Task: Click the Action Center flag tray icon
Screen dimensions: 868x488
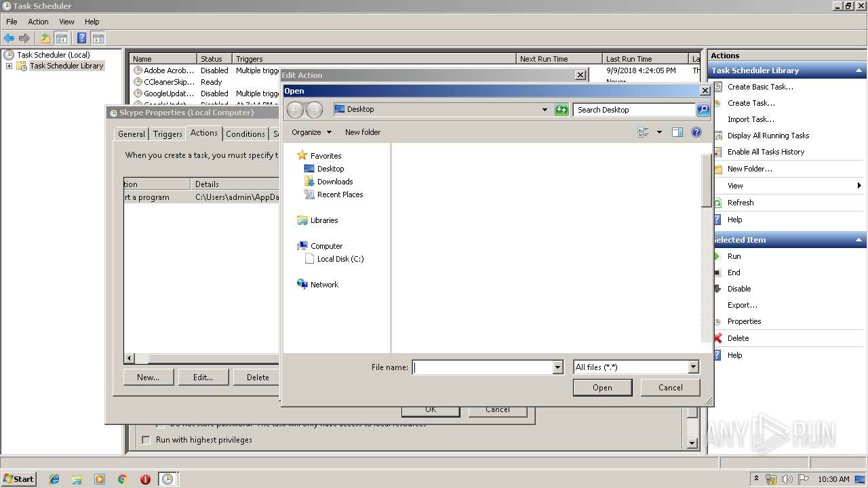Action: 804,479
